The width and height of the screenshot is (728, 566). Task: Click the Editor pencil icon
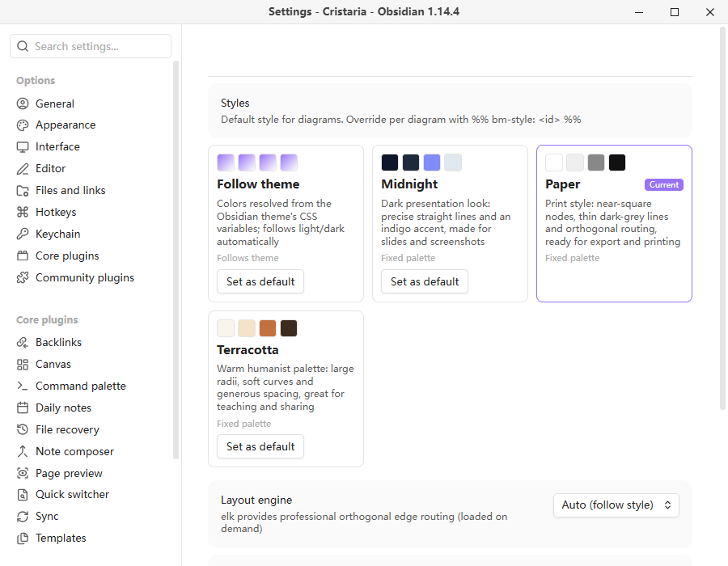23,169
